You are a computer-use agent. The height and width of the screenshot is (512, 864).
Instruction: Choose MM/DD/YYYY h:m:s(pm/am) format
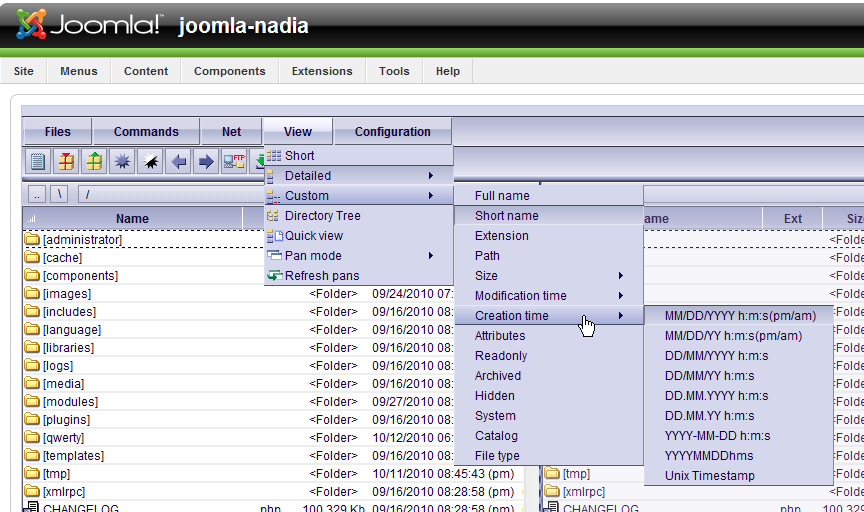pos(738,316)
